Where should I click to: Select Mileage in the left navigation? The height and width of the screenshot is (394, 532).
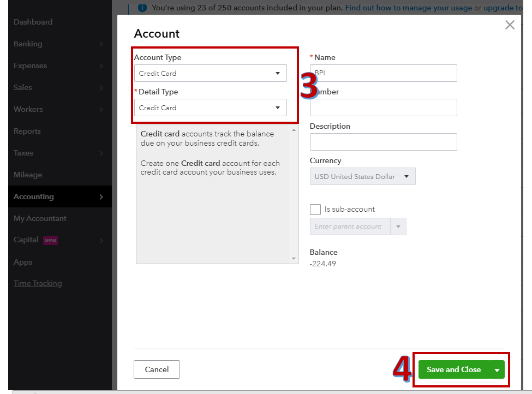coord(28,175)
